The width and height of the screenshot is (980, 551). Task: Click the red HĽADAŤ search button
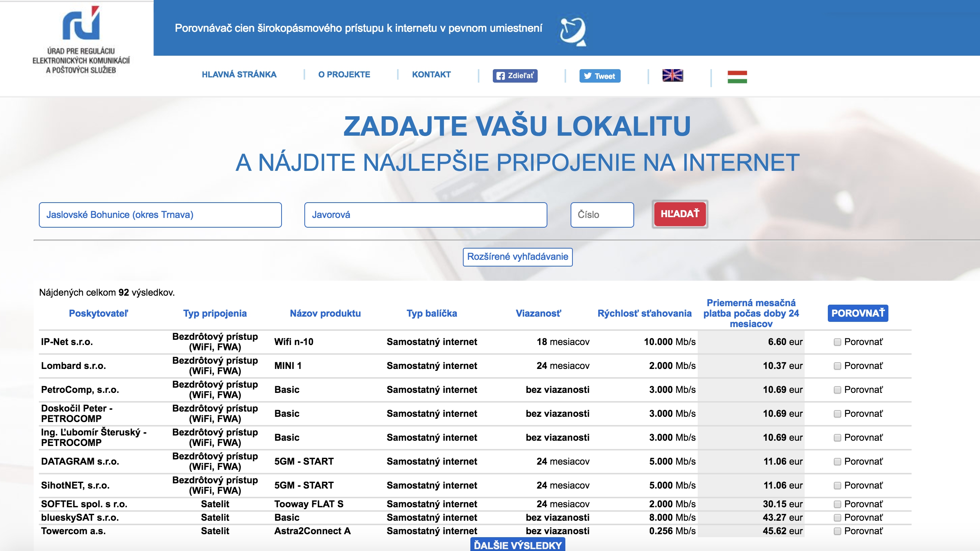(x=679, y=214)
